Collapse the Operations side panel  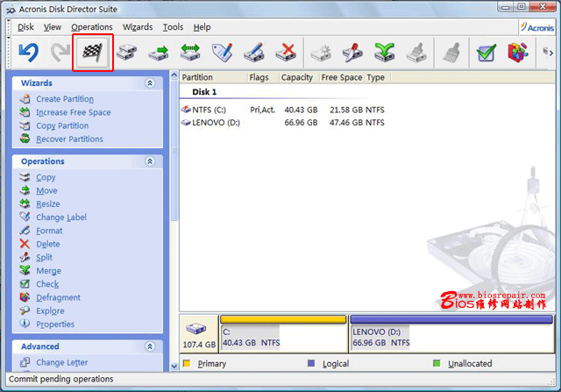pyautogui.click(x=150, y=161)
